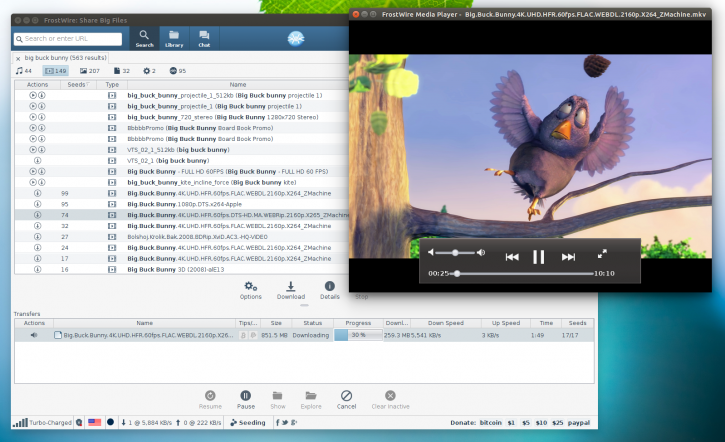Skip to next track in media player

click(x=568, y=257)
